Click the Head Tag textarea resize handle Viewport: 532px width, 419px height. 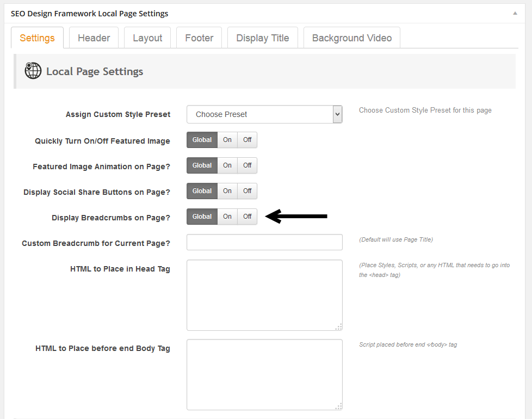tap(338, 326)
